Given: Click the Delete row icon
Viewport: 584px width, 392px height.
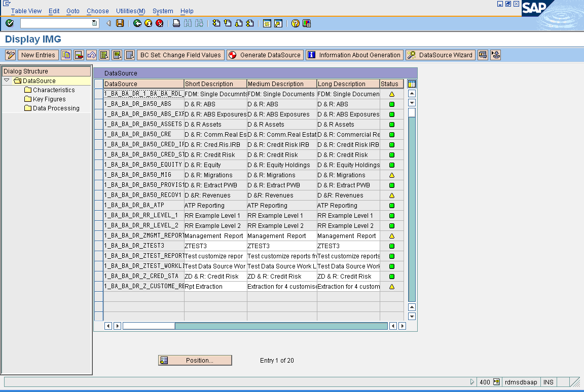Looking at the screenshot, I should click(x=79, y=55).
